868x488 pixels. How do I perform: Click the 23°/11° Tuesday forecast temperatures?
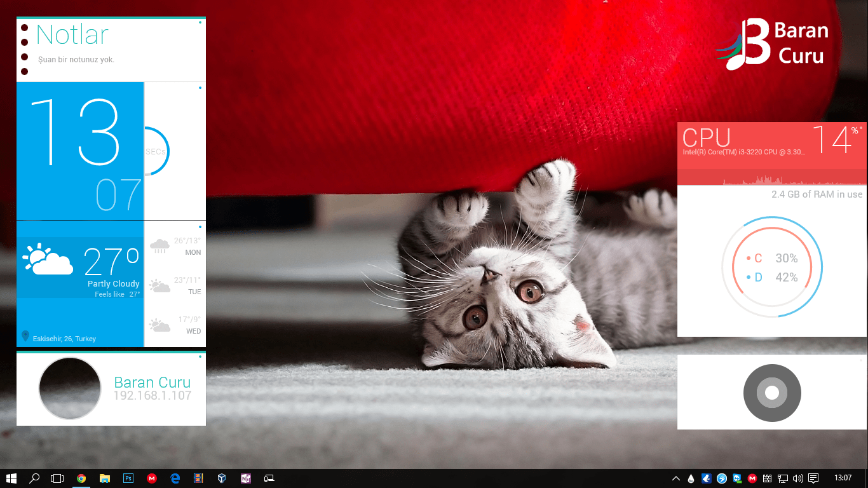tap(187, 280)
